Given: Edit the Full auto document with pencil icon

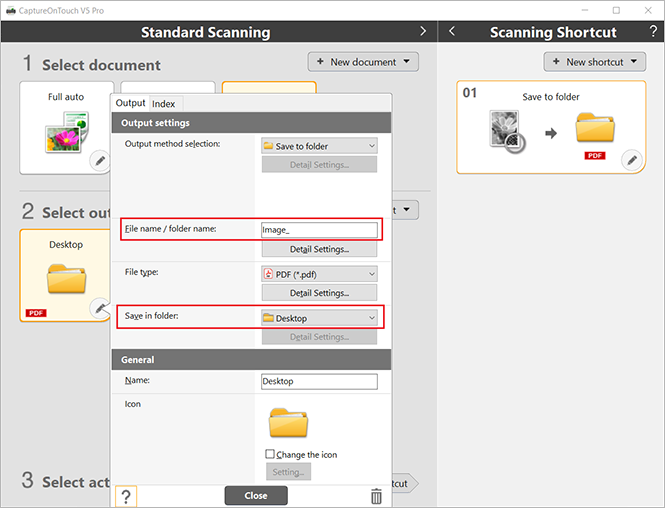Looking at the screenshot, I should (100, 161).
